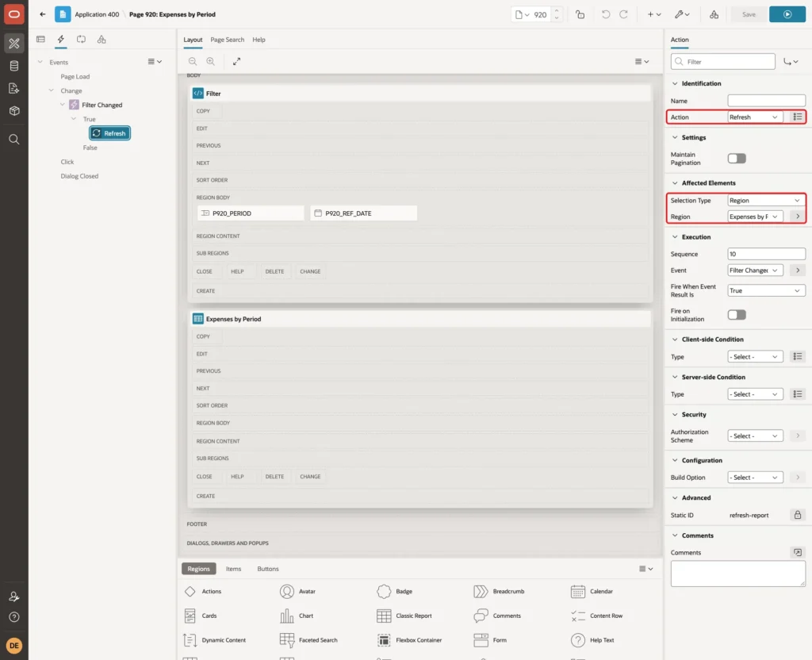Click the zoom in icon in Layout
Image resolution: width=812 pixels, height=660 pixels.
tap(210, 61)
